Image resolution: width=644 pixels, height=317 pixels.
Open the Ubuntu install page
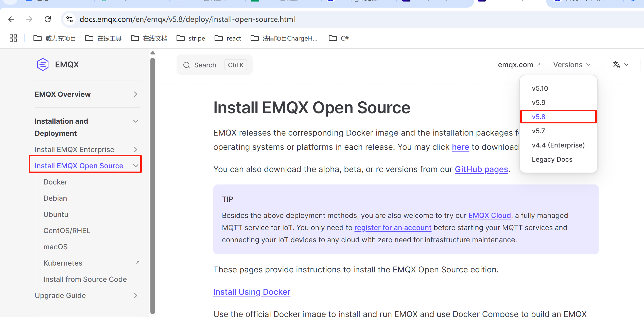click(x=56, y=214)
